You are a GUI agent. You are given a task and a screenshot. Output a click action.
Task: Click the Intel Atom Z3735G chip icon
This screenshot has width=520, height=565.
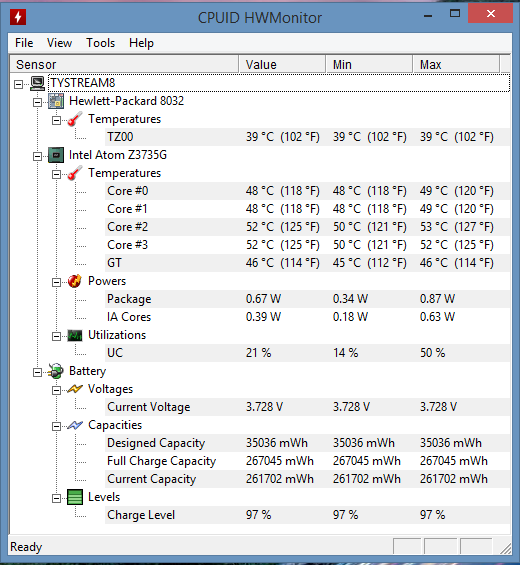point(56,155)
